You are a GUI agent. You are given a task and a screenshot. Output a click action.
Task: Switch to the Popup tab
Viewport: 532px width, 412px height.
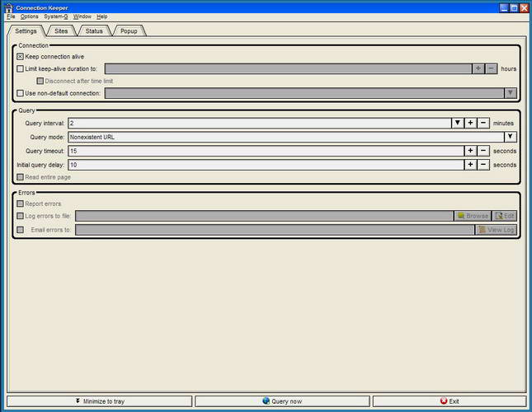tap(129, 30)
